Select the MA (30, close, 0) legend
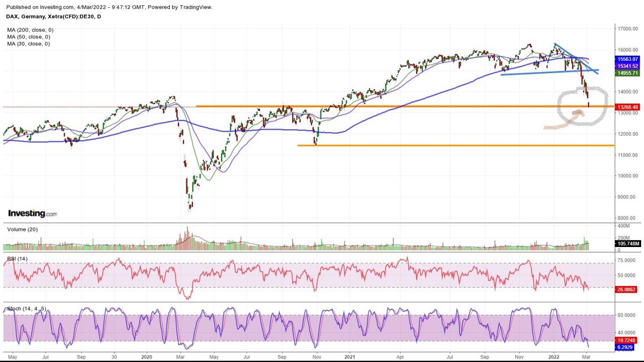This screenshot has height=362, width=644. click(28, 43)
